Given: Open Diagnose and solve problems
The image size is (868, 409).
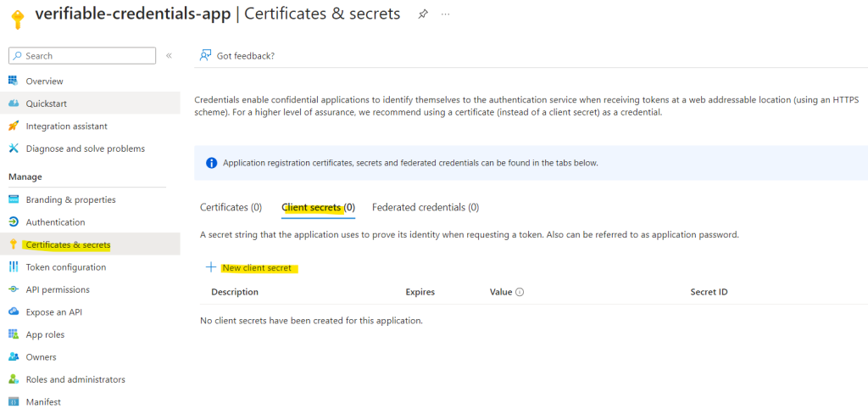Looking at the screenshot, I should 86,148.
